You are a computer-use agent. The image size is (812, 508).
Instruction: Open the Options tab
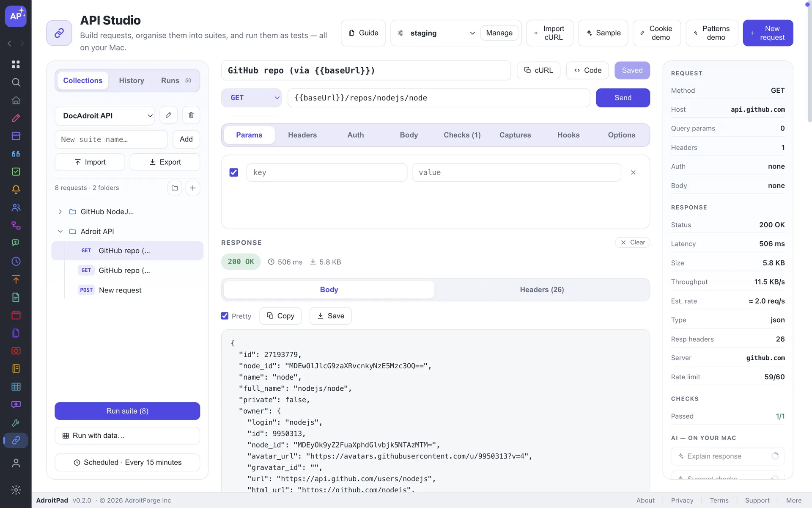[622, 135]
